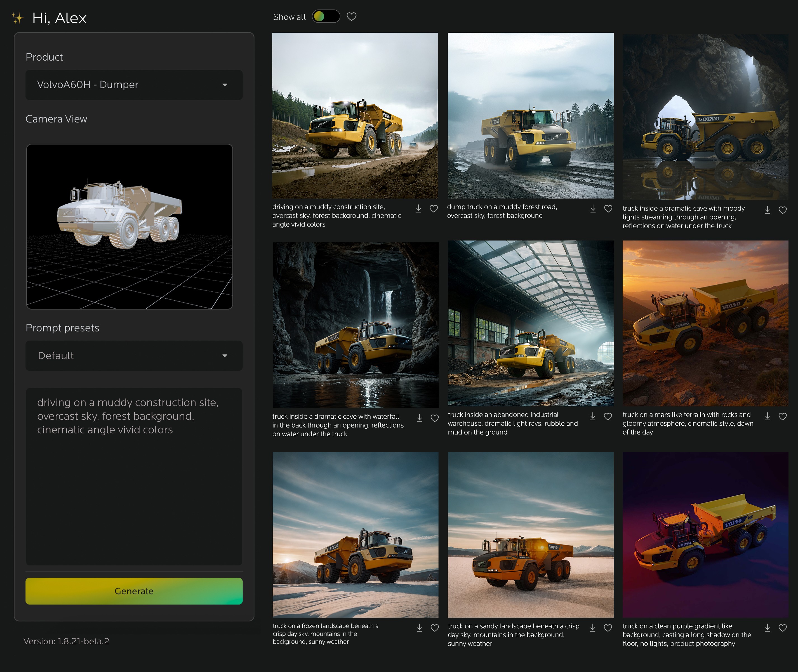Click the caption about clean purple gradient background
Viewport: 798px width, 672px height.
tap(687, 635)
